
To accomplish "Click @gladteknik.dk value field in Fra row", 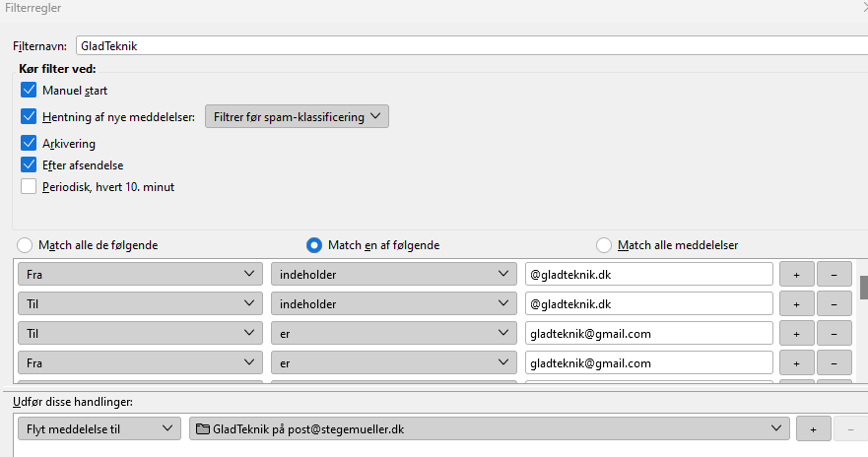I will pyautogui.click(x=649, y=275).
